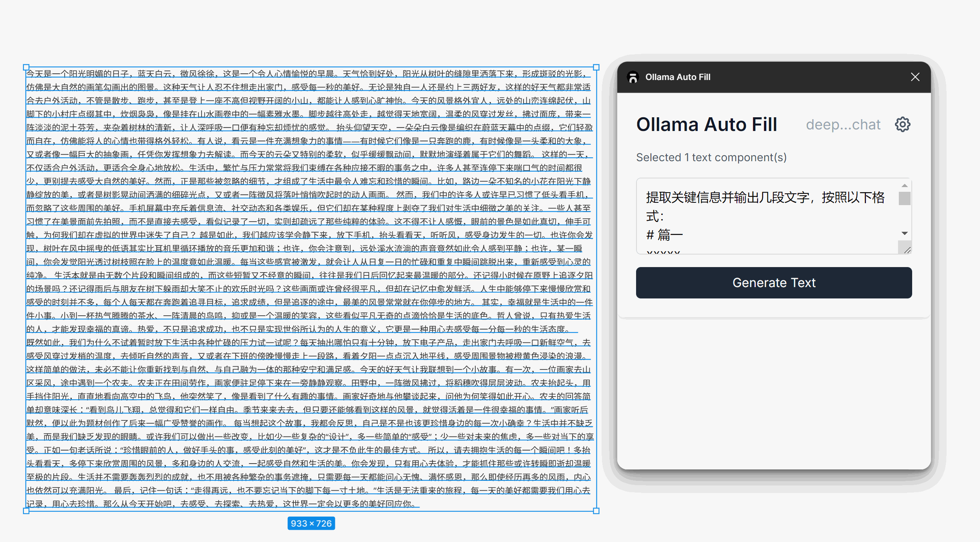Click the Ollama logo in title bar
Image resolution: width=980 pixels, height=542 pixels.
(633, 77)
